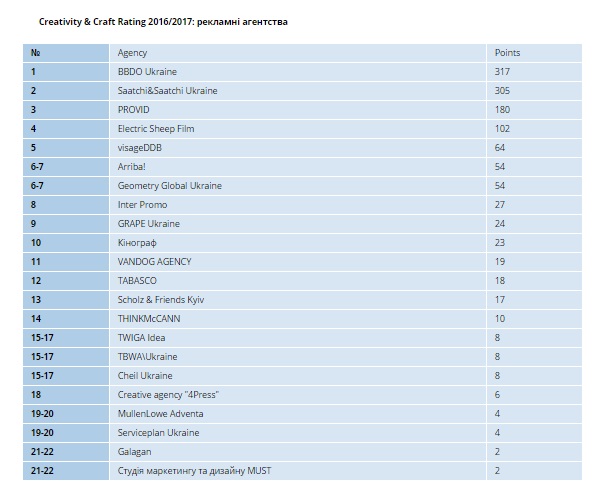This screenshot has width=601, height=496.
Task: Select Creative agency "4Press" entry
Action: tap(168, 395)
